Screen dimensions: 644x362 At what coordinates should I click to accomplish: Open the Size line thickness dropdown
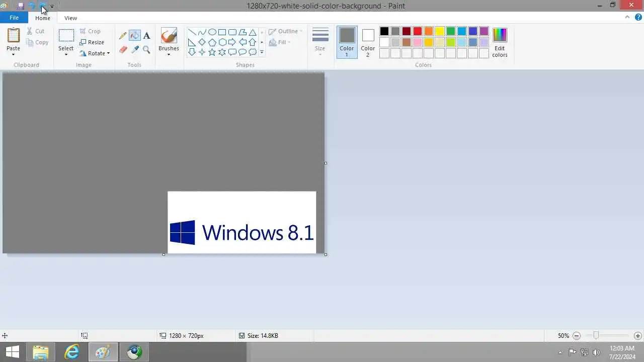[320, 42]
